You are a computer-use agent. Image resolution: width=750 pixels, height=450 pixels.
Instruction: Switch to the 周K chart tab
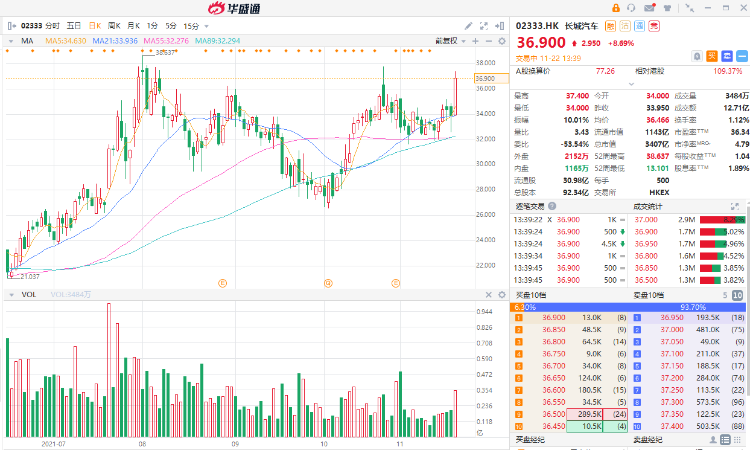coord(113,24)
